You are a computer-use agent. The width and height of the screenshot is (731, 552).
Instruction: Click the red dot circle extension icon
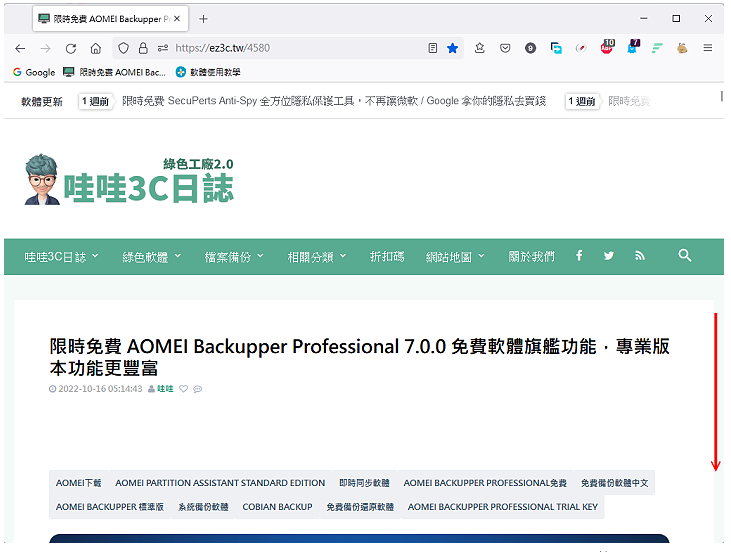pyautogui.click(x=581, y=48)
